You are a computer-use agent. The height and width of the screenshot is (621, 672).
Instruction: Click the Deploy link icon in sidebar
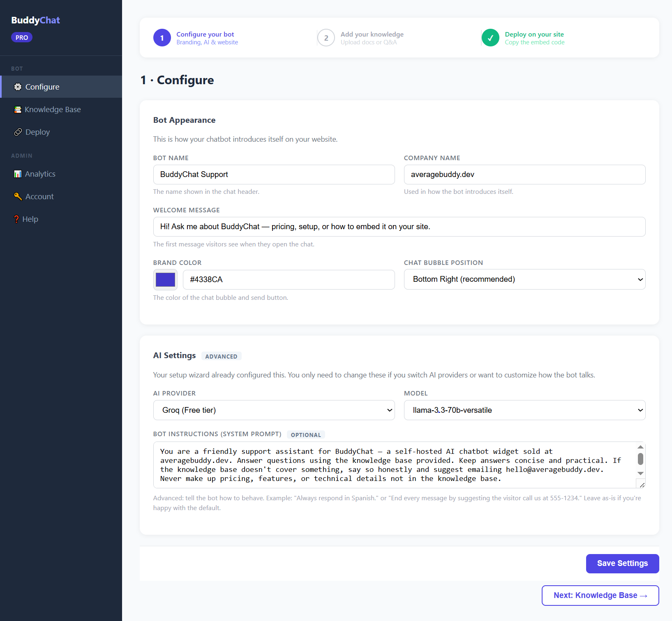(18, 132)
